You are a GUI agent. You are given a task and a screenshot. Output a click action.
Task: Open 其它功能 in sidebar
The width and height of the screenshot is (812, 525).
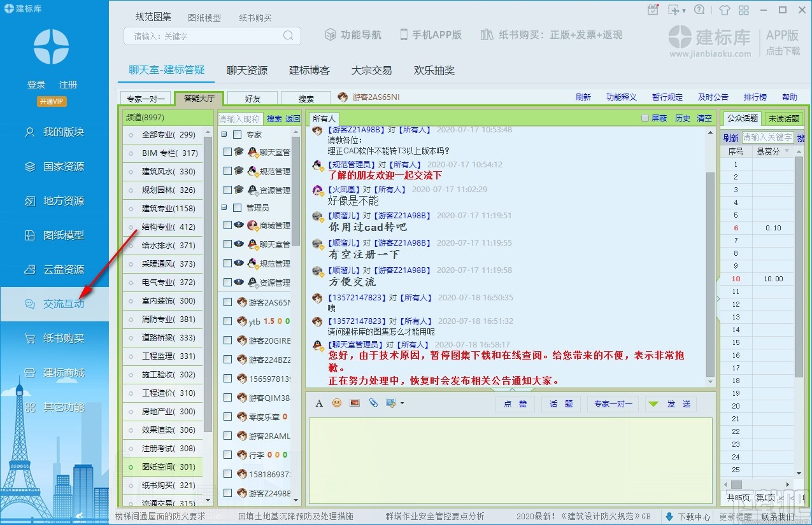coord(54,407)
